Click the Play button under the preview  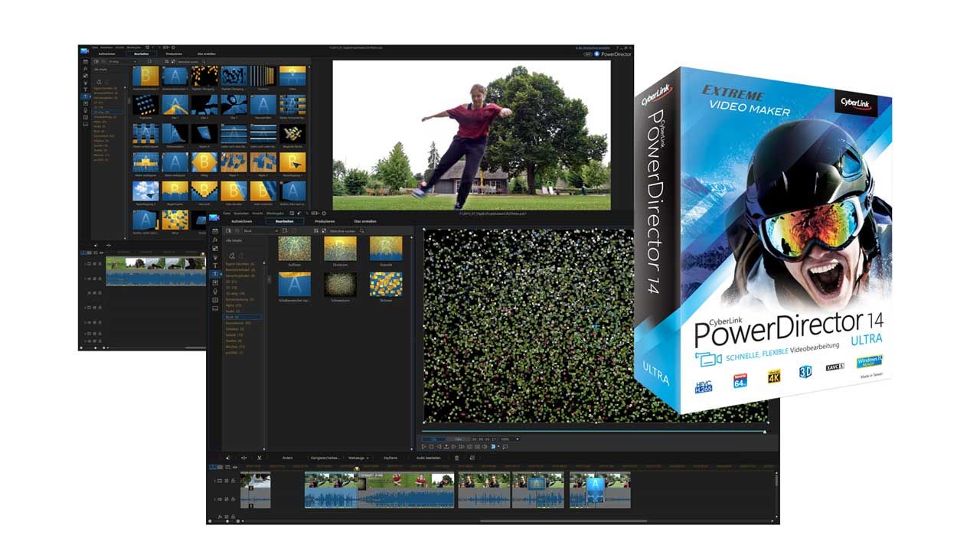[x=423, y=446]
